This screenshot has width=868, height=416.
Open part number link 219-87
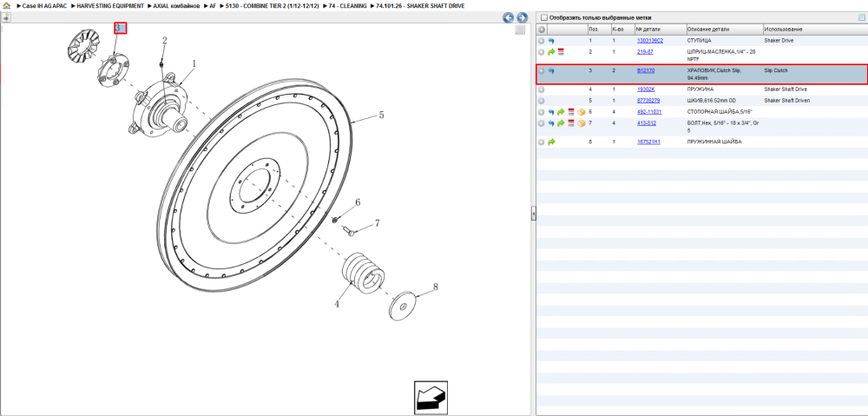click(x=645, y=51)
